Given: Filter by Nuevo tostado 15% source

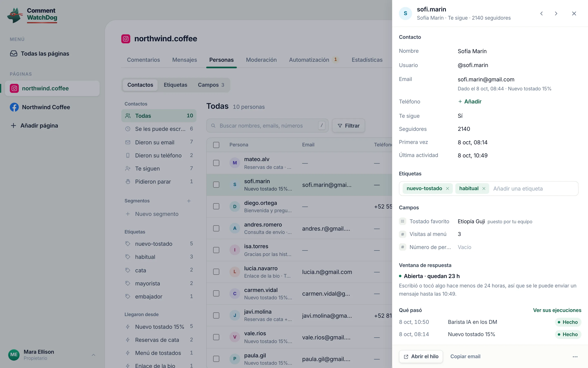Looking at the screenshot, I should tap(159, 327).
